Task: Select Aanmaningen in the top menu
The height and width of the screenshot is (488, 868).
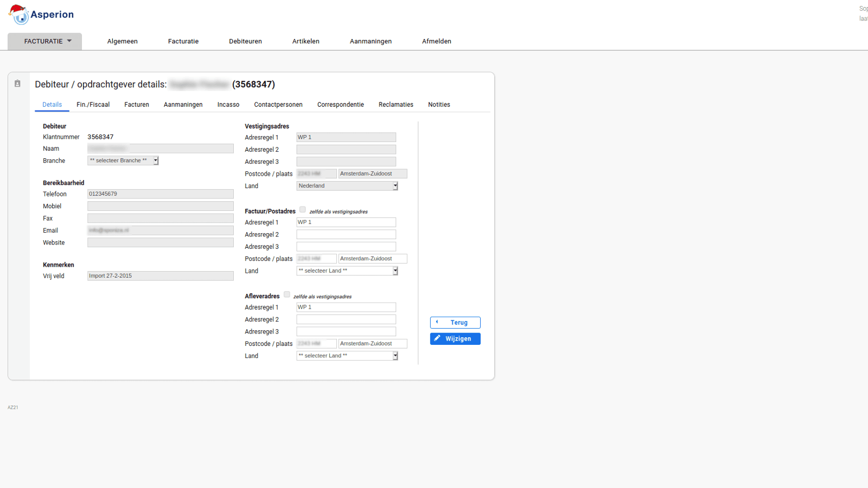Action: click(371, 41)
